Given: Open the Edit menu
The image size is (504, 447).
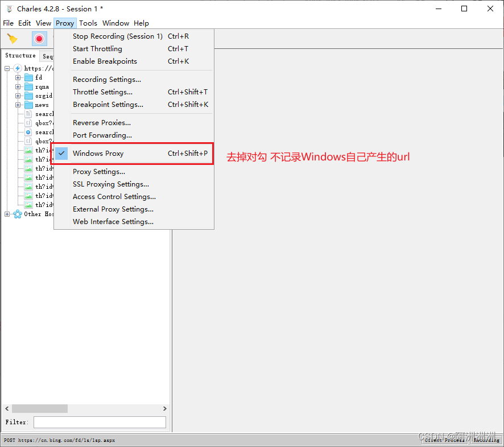Looking at the screenshot, I should (24, 23).
